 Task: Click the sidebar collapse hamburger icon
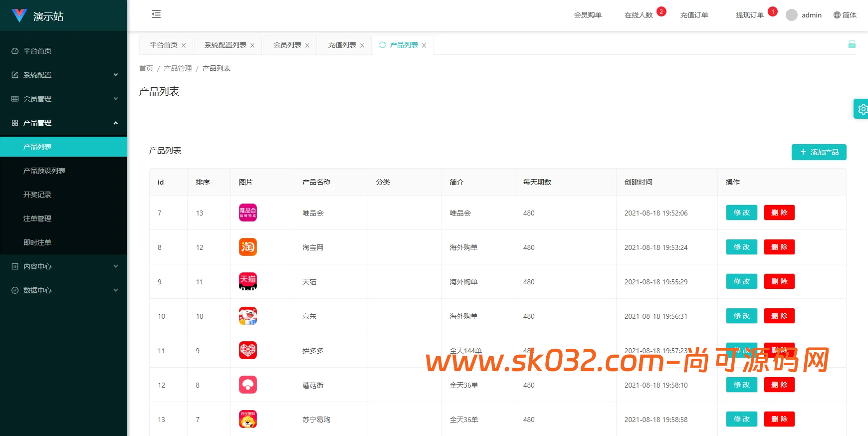(156, 14)
